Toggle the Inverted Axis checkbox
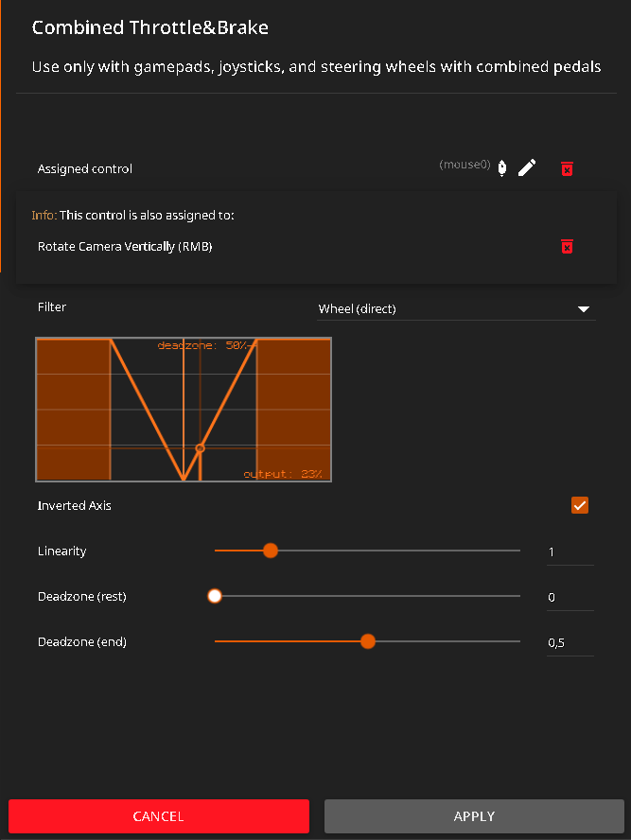The image size is (631, 840). pos(580,505)
